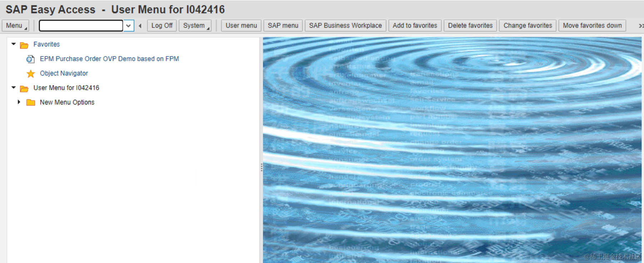Click Move favorites down button
This screenshot has height=263, width=644.
click(592, 25)
